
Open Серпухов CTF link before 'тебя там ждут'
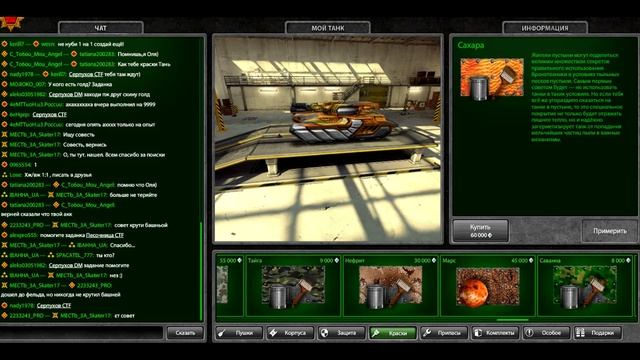(x=86, y=74)
